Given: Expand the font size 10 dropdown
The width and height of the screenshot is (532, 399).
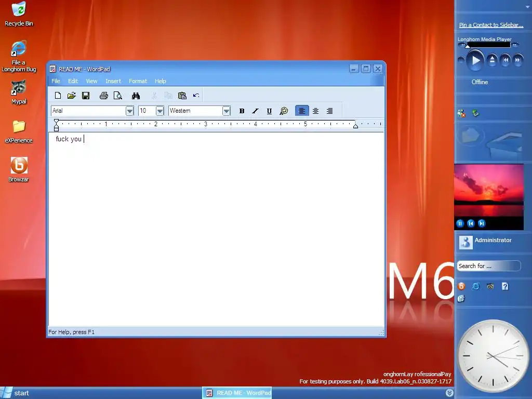Looking at the screenshot, I should [x=160, y=111].
